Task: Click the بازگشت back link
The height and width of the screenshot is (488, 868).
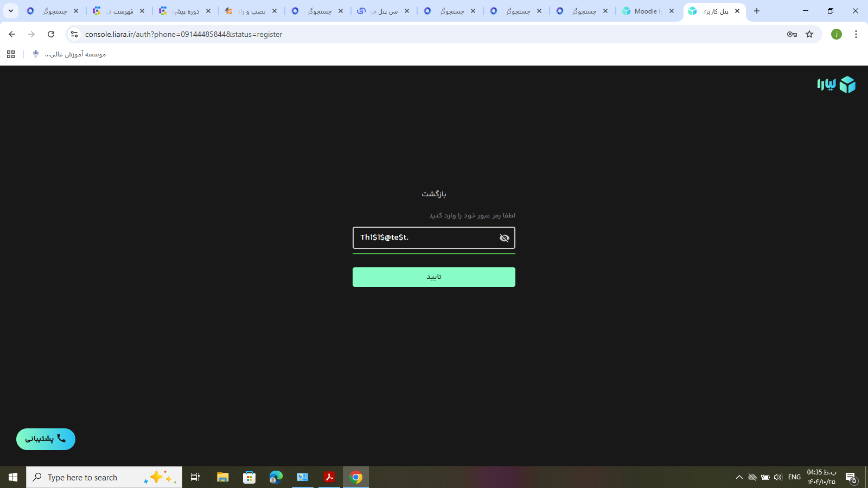Action: pos(434,194)
